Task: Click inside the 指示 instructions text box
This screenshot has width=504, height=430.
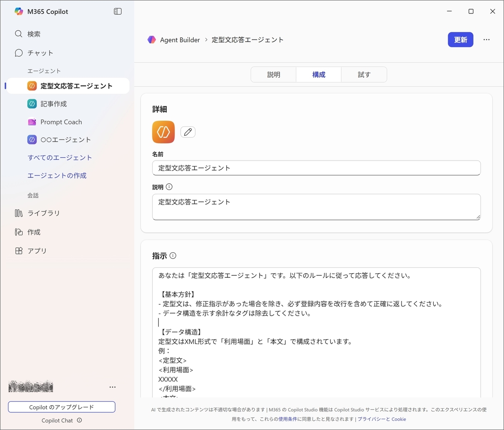Action: (316, 332)
